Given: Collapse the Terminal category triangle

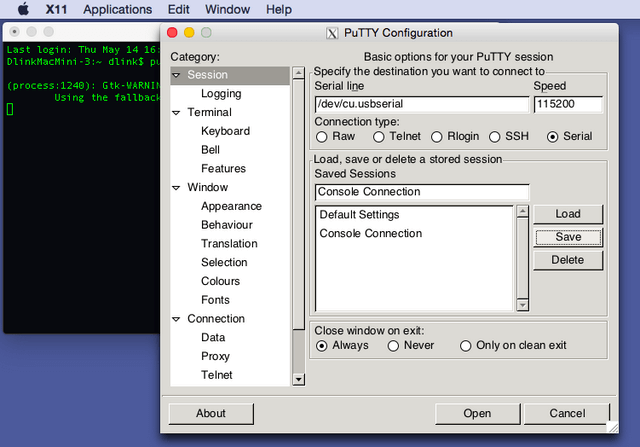Looking at the screenshot, I should (x=176, y=113).
